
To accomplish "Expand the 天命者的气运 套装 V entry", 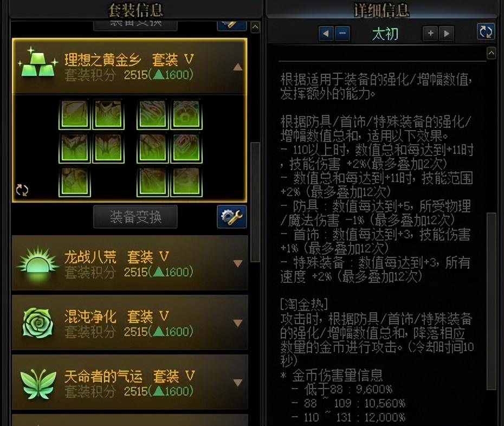I will coord(238,383).
